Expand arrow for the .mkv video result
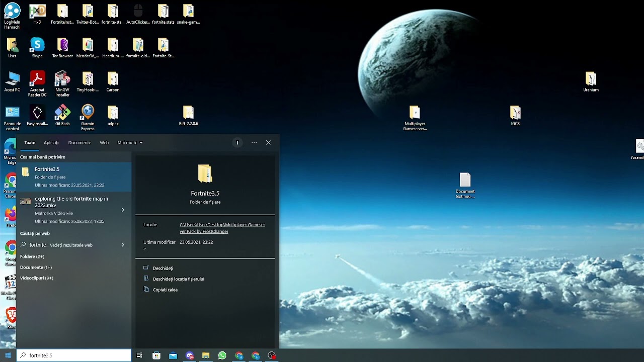 point(123,210)
